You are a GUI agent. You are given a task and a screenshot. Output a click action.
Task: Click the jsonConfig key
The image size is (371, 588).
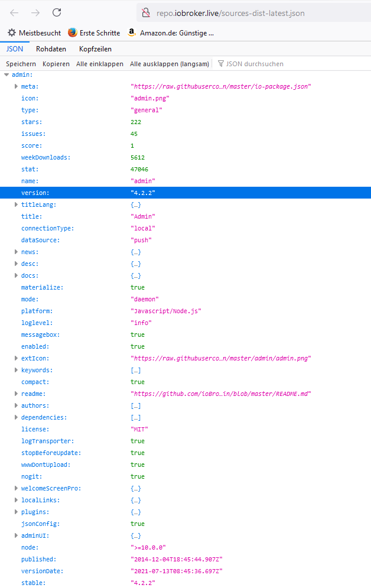(41, 524)
